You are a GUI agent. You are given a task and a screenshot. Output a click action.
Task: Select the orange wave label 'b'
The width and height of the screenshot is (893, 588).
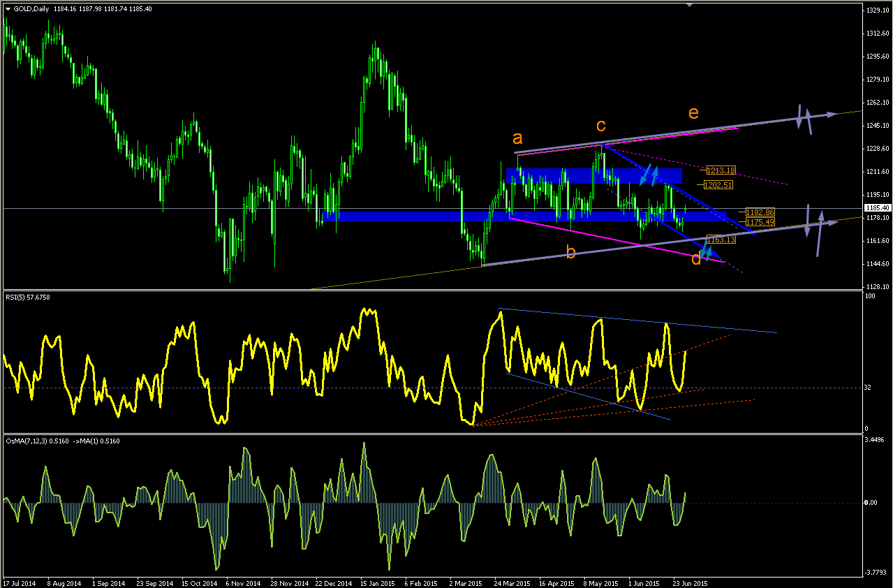pyautogui.click(x=570, y=253)
